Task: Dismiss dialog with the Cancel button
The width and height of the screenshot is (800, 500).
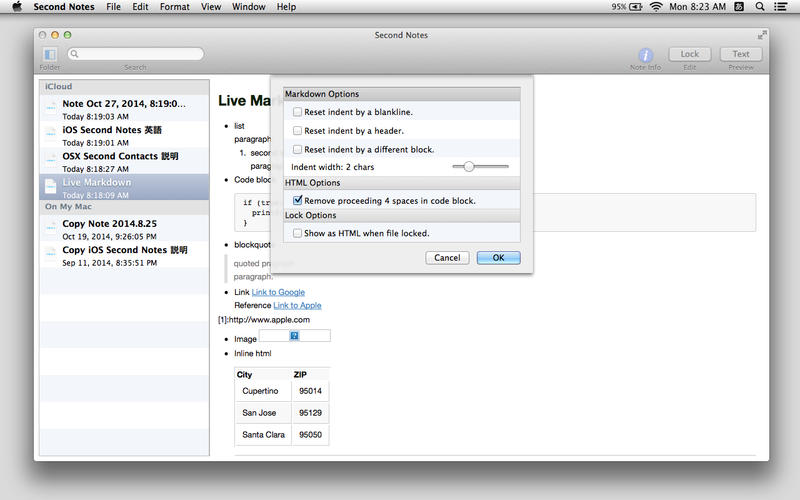Action: tap(447, 258)
